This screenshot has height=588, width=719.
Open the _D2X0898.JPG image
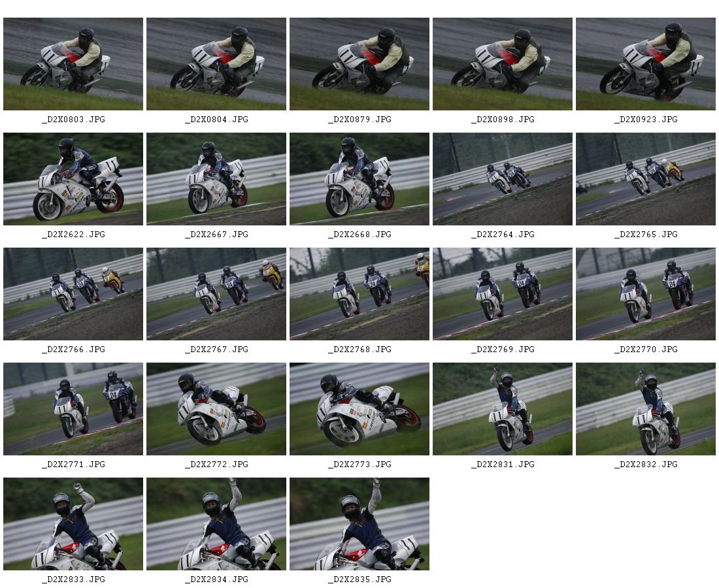[x=503, y=64]
